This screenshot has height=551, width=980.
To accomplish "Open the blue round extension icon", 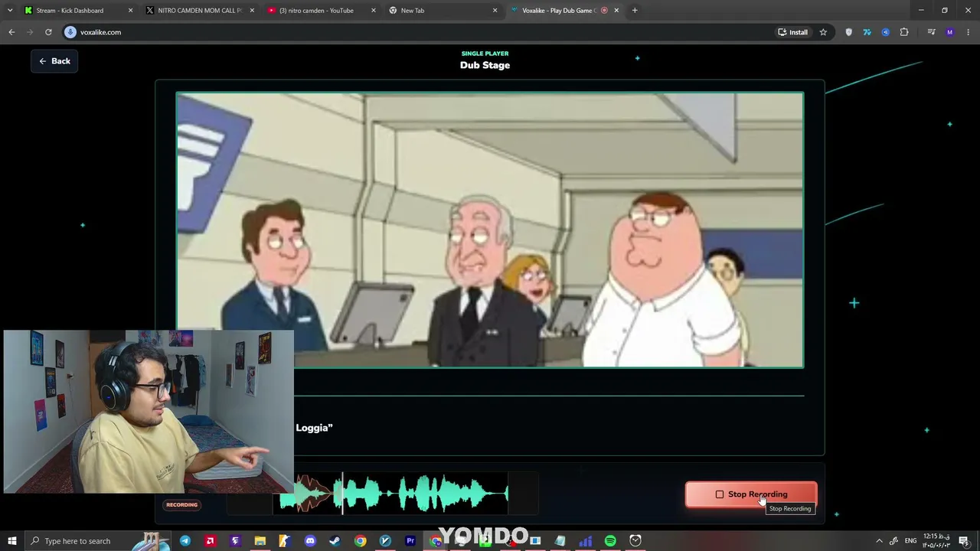I will [x=886, y=32].
